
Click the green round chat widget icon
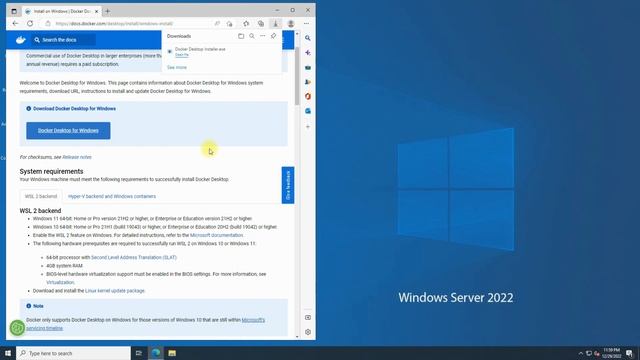(18, 328)
